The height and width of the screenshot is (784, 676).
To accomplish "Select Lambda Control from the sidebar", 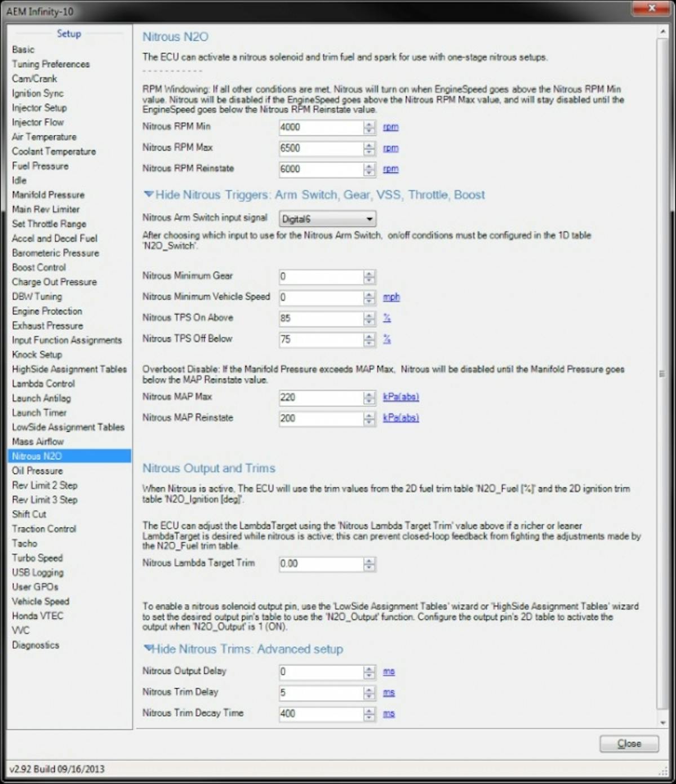I will [x=42, y=383].
